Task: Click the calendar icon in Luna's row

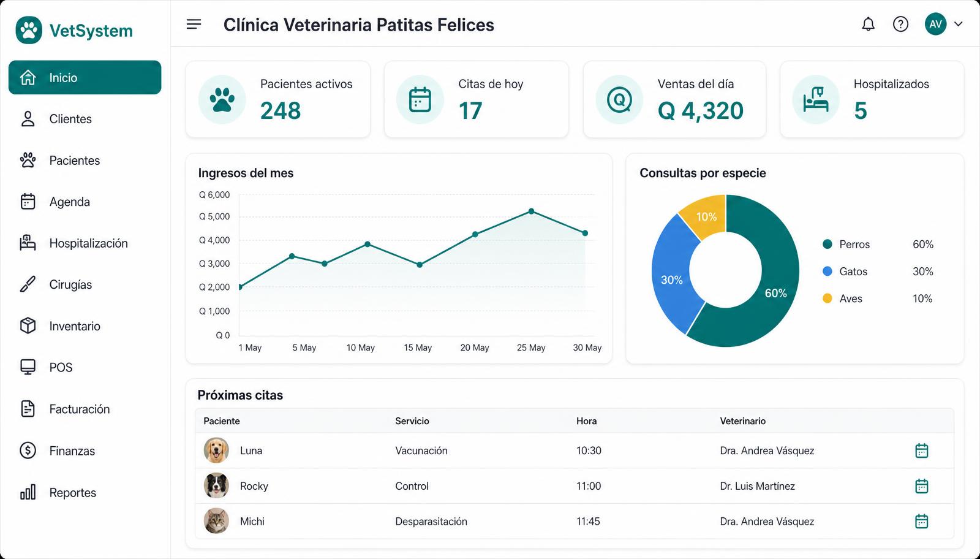Action: tap(921, 451)
